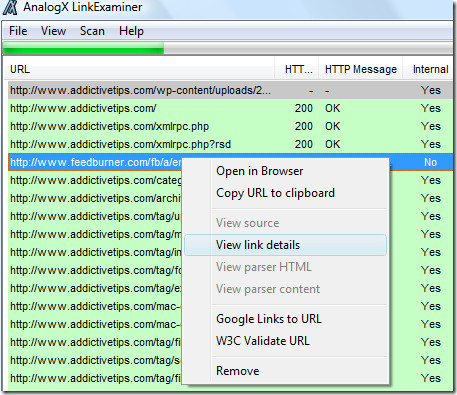Sort by the Internal column header

point(429,69)
